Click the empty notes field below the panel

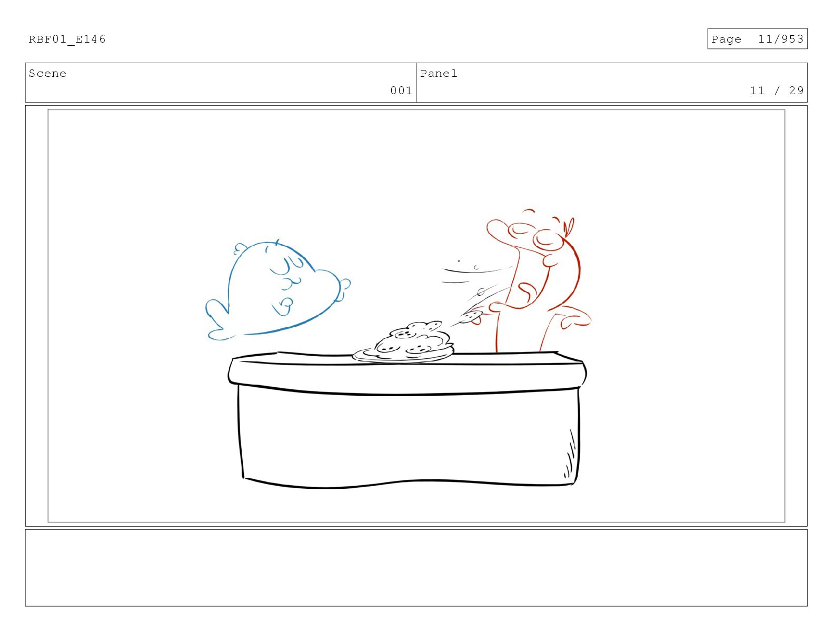416,568
